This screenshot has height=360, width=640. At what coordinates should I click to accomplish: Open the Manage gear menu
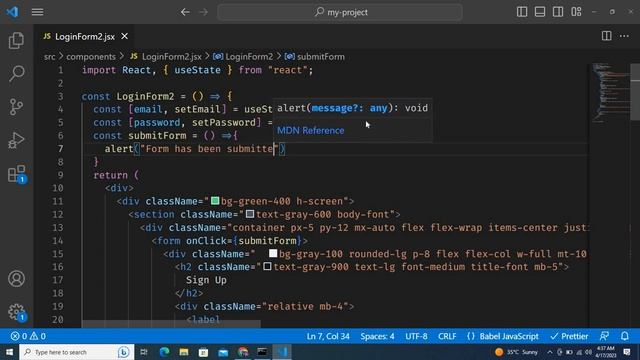[16, 312]
